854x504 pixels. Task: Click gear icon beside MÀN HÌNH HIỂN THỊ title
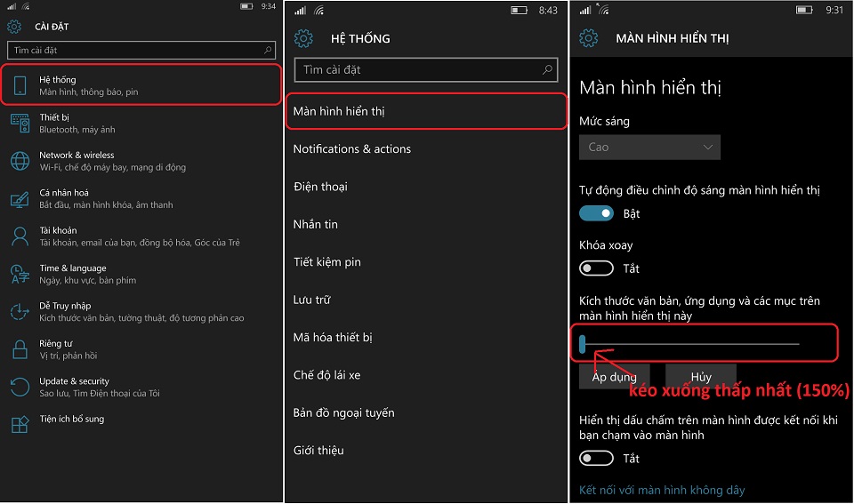[x=588, y=38]
